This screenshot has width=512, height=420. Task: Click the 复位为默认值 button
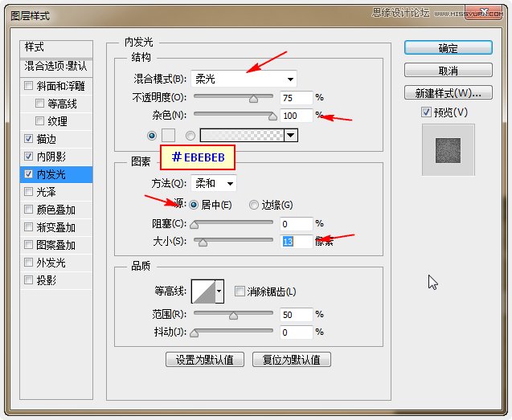click(292, 359)
